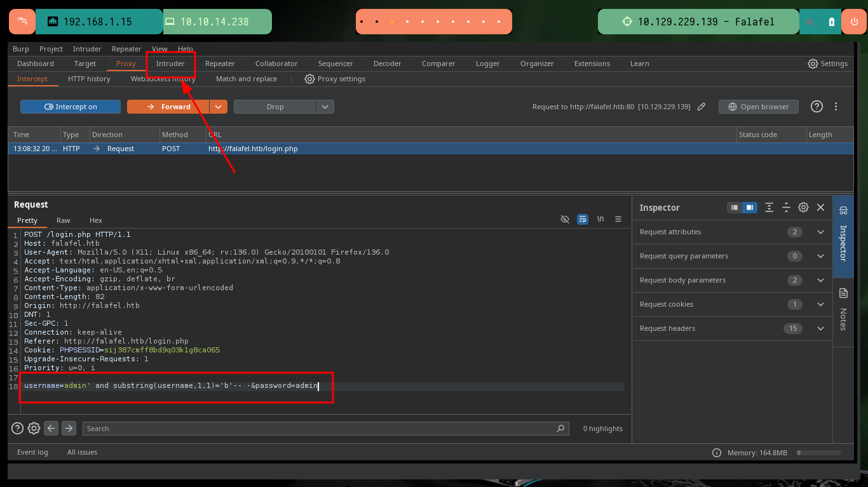Switch request view to Raw

(x=64, y=220)
